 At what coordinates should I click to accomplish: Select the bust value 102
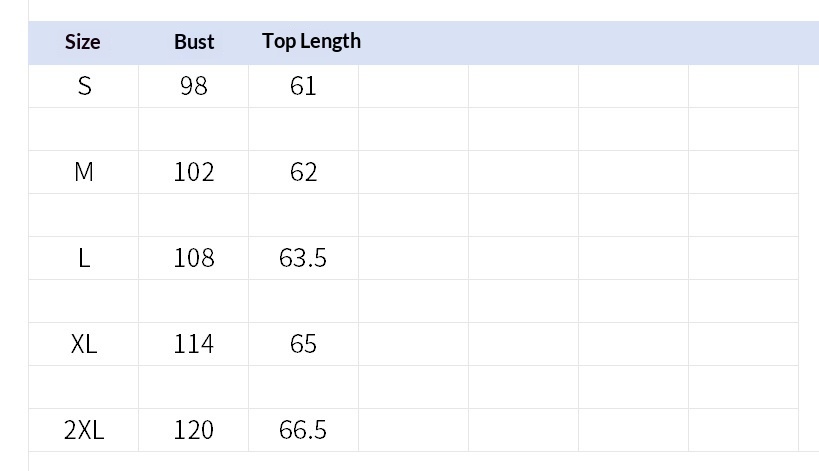pyautogui.click(x=194, y=172)
